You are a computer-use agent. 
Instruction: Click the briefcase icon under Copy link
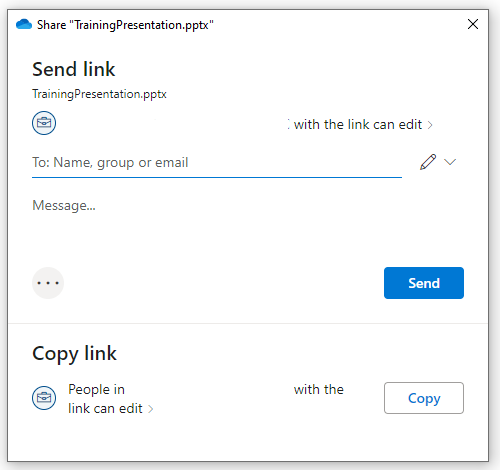tap(44, 398)
